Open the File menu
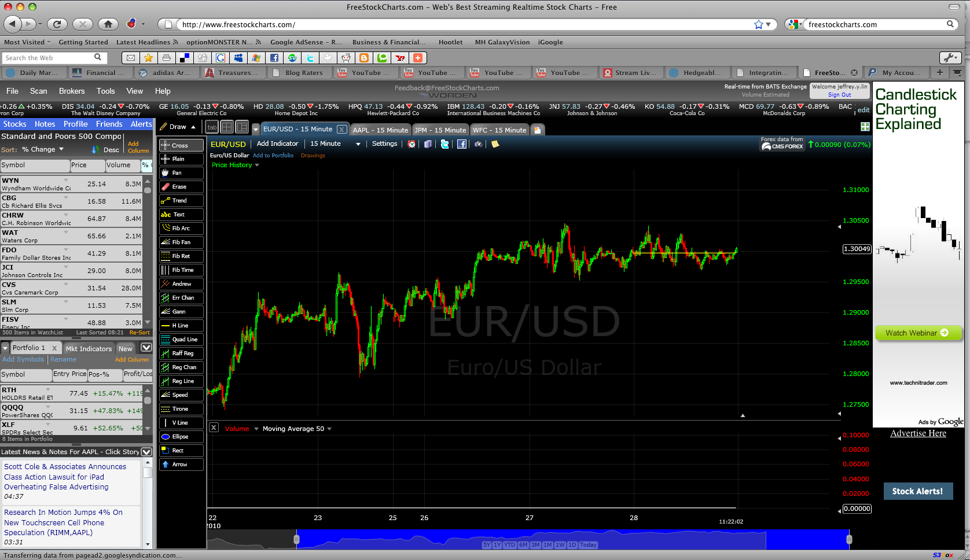Image resolution: width=970 pixels, height=560 pixels. click(x=12, y=91)
